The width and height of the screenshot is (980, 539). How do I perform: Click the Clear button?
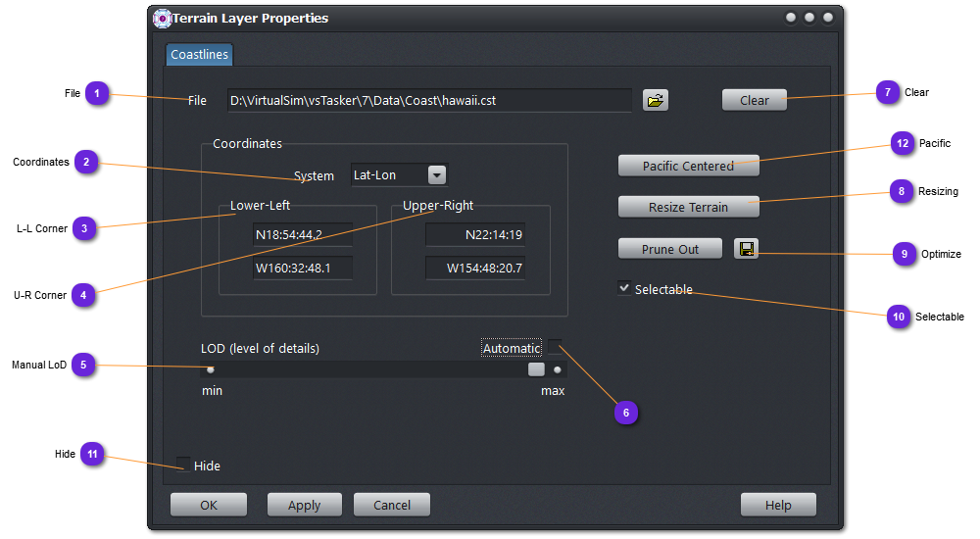(x=754, y=100)
